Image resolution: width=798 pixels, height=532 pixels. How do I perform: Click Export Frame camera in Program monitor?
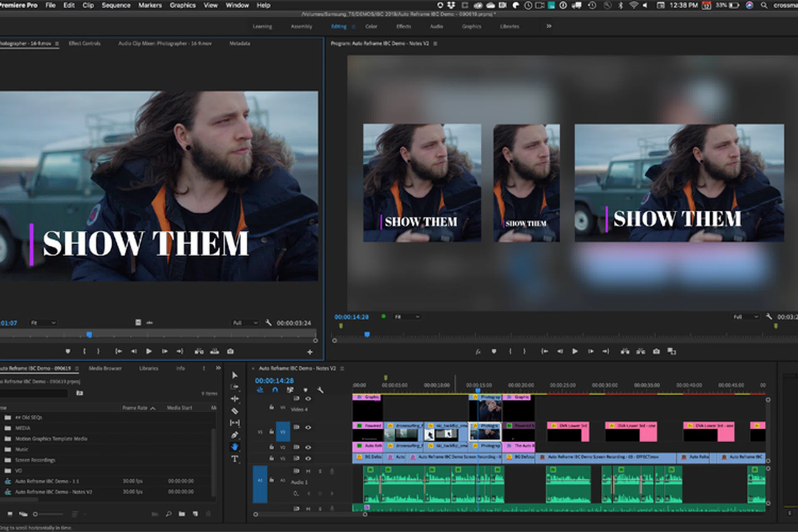pyautogui.click(x=656, y=351)
